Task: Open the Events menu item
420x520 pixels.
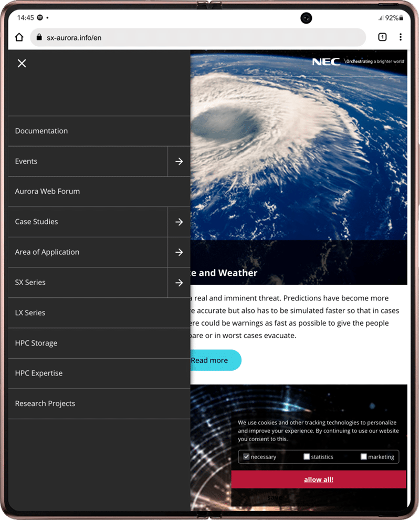Action: pos(88,161)
